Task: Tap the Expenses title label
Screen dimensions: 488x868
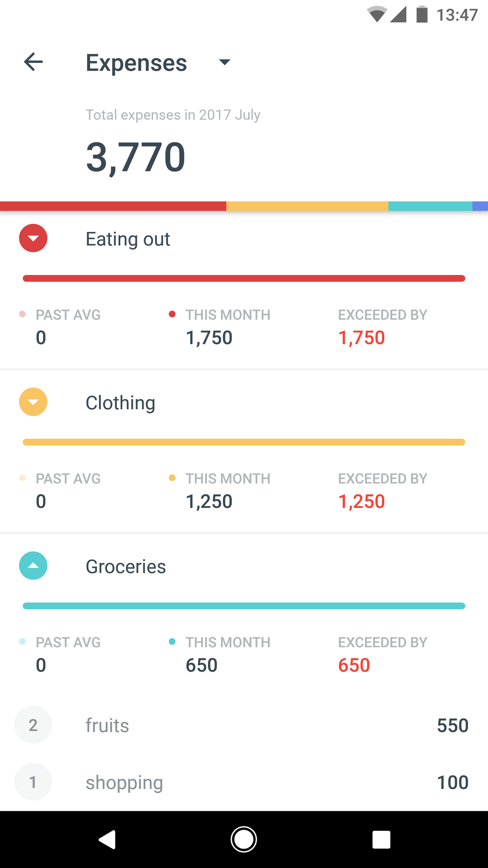Action: point(136,63)
